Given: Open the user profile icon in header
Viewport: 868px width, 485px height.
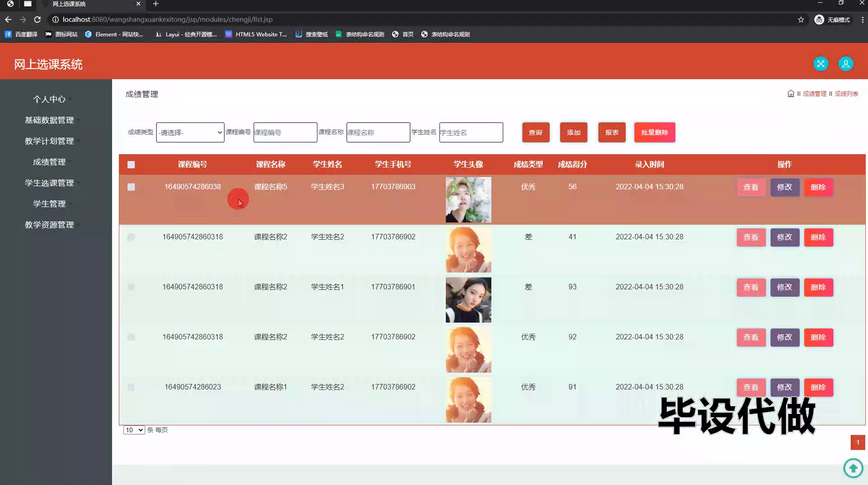Looking at the screenshot, I should [845, 64].
